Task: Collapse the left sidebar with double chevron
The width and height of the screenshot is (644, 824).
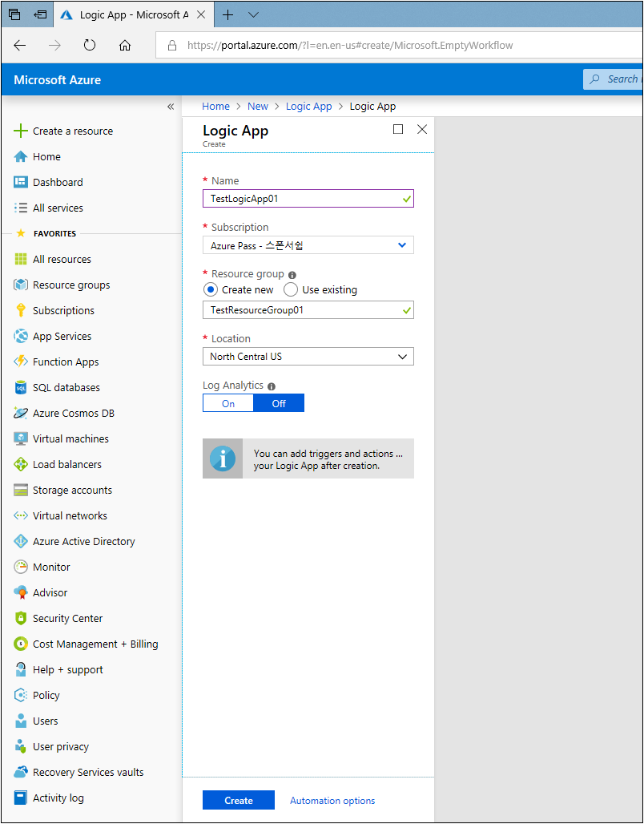Action: 170,107
